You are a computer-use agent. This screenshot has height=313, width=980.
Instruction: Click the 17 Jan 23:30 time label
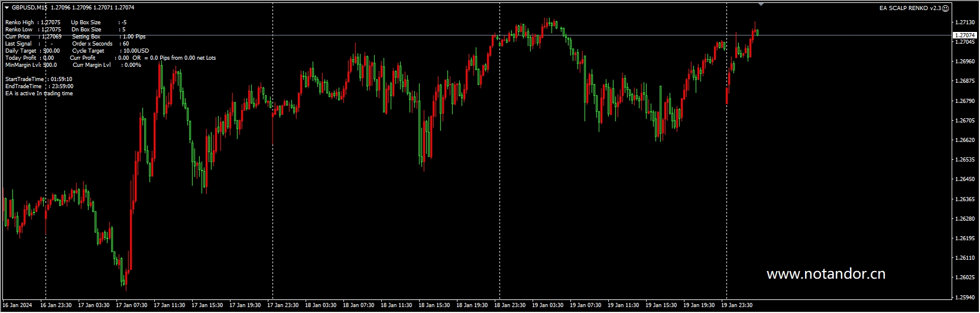283,305
